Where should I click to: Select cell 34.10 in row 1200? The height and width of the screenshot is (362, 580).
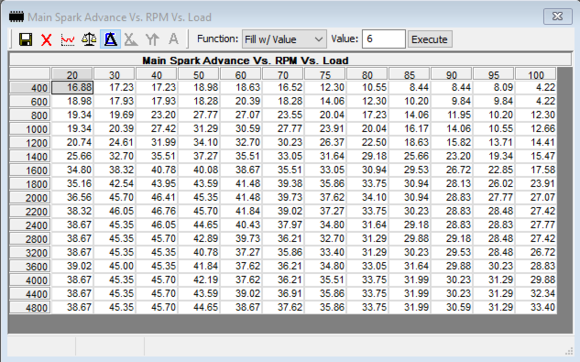point(199,142)
